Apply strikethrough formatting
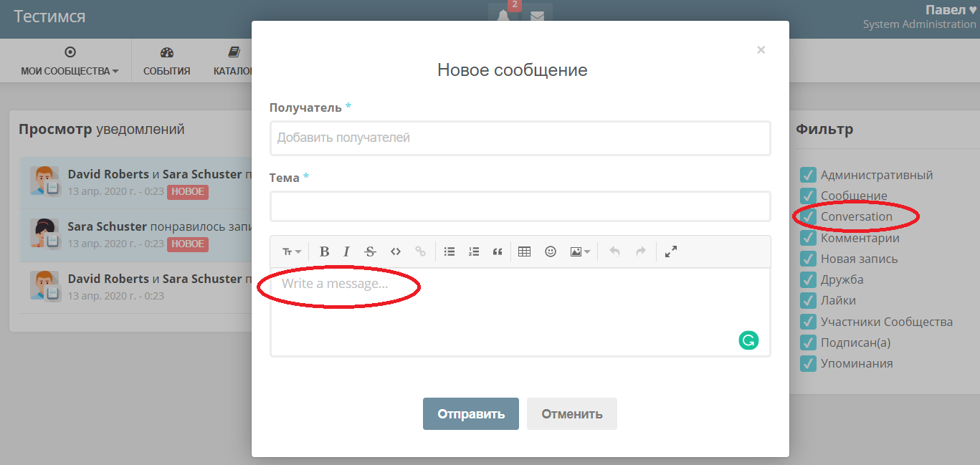 coord(370,251)
